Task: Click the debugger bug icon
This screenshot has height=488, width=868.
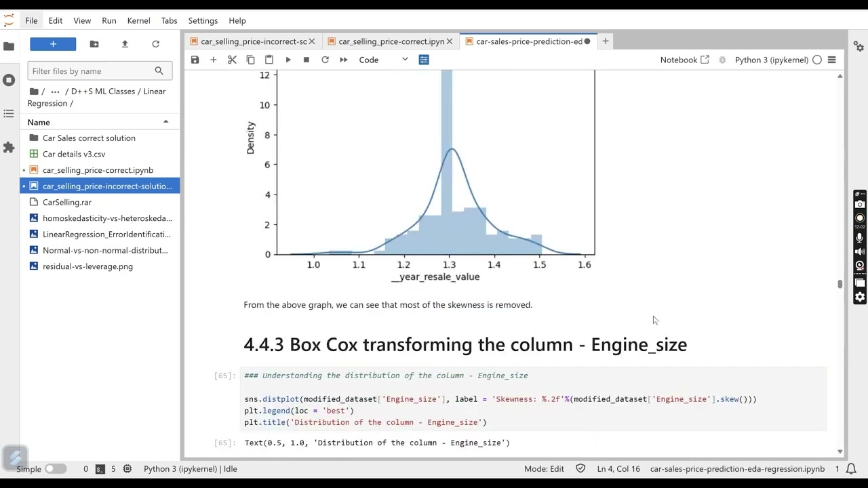Action: coord(722,60)
